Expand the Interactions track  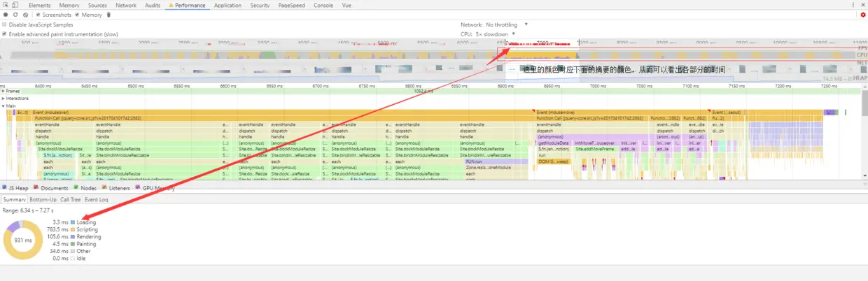pos(3,99)
